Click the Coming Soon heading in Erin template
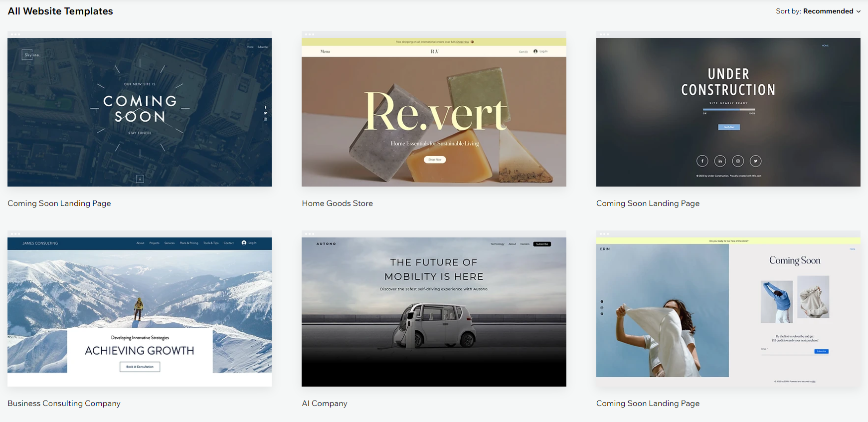 (x=795, y=260)
